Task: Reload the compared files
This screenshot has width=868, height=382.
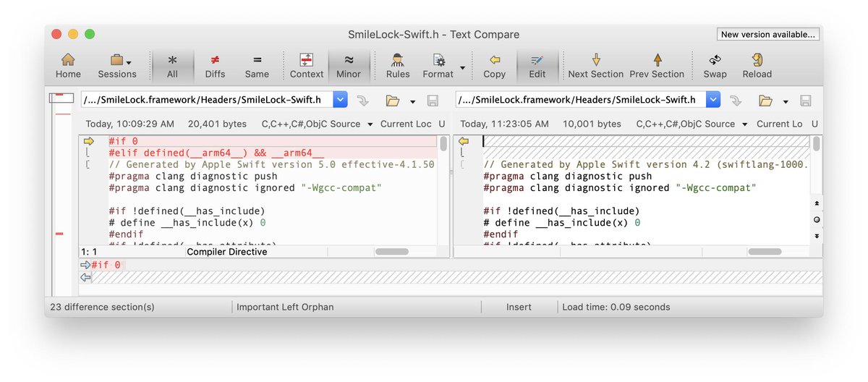Action: tap(757, 65)
